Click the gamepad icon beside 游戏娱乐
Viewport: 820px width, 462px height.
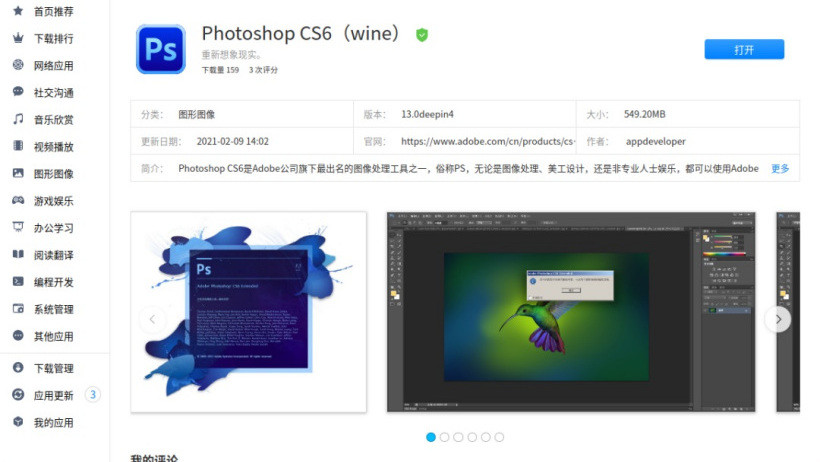point(18,200)
